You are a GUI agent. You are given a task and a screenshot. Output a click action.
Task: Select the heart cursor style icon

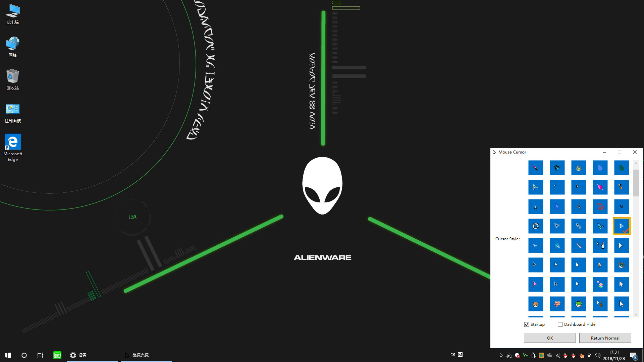click(600, 187)
